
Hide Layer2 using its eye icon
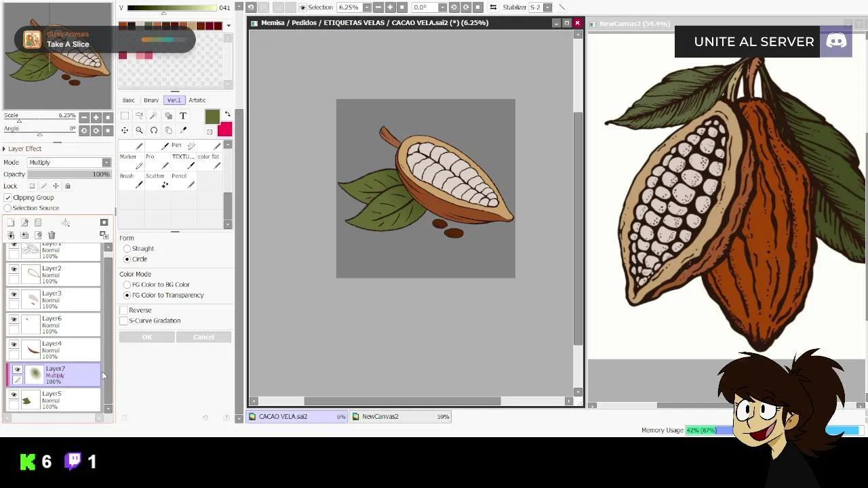(14, 269)
